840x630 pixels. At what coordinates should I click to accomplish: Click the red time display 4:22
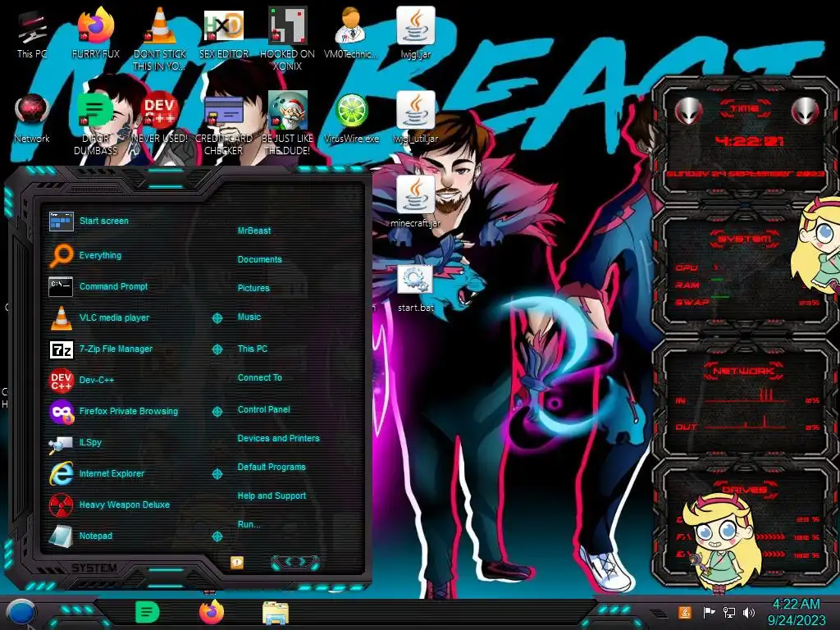750,141
